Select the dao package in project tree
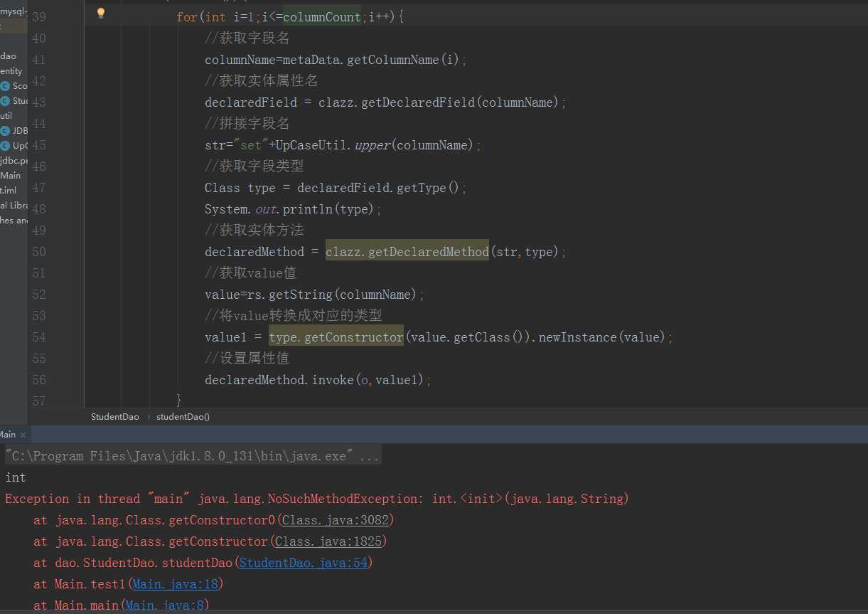868x614 pixels. [9, 56]
